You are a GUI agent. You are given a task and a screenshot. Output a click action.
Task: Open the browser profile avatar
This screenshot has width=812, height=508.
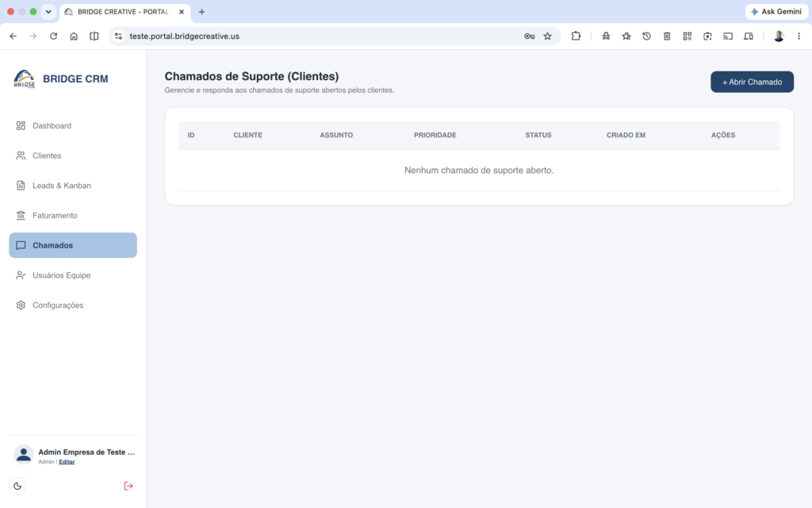(779, 37)
